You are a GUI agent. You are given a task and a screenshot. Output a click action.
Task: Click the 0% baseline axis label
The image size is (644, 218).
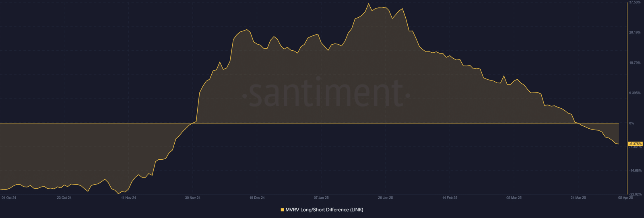[632, 123]
